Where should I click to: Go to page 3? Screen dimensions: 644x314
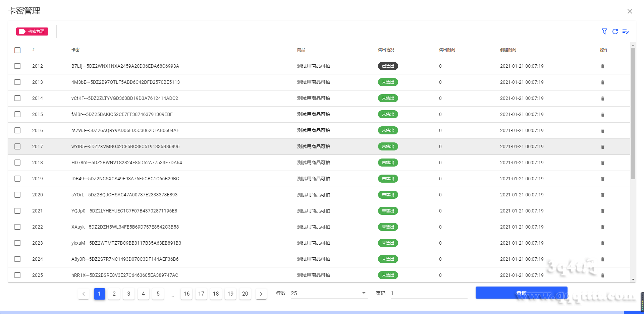(x=129, y=294)
